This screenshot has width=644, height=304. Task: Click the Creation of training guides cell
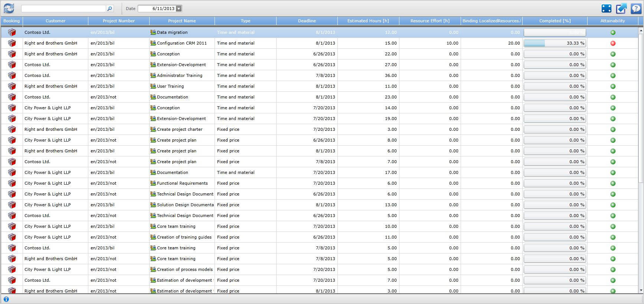point(184,237)
